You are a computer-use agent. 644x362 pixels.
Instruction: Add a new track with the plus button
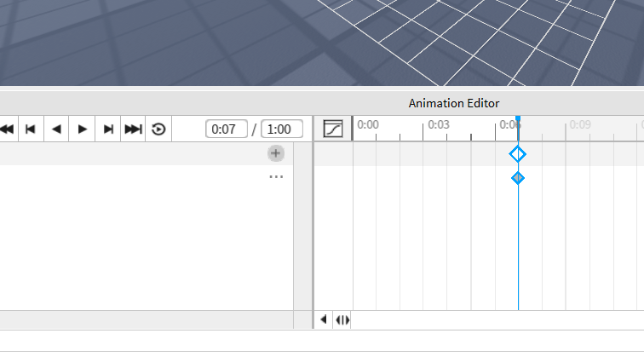pos(275,153)
